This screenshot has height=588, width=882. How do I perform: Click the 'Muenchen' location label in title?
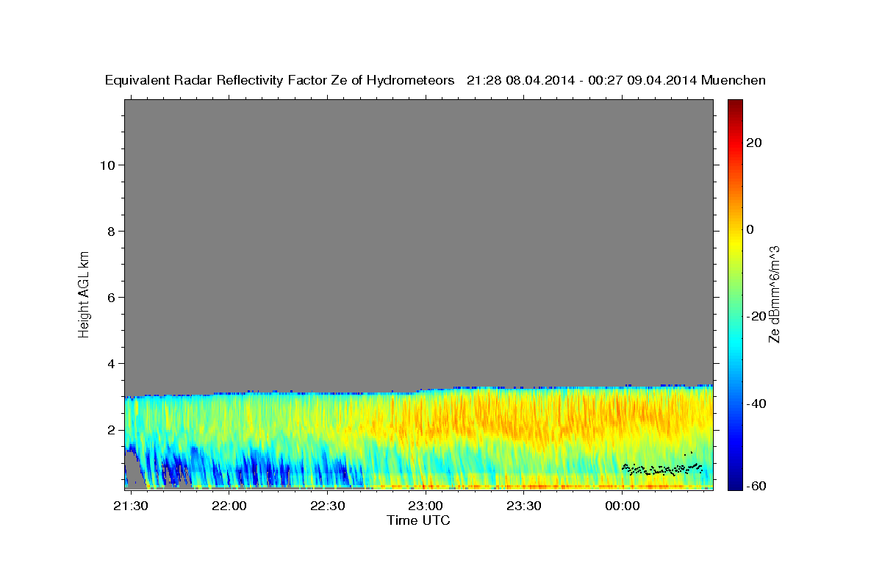734,81
